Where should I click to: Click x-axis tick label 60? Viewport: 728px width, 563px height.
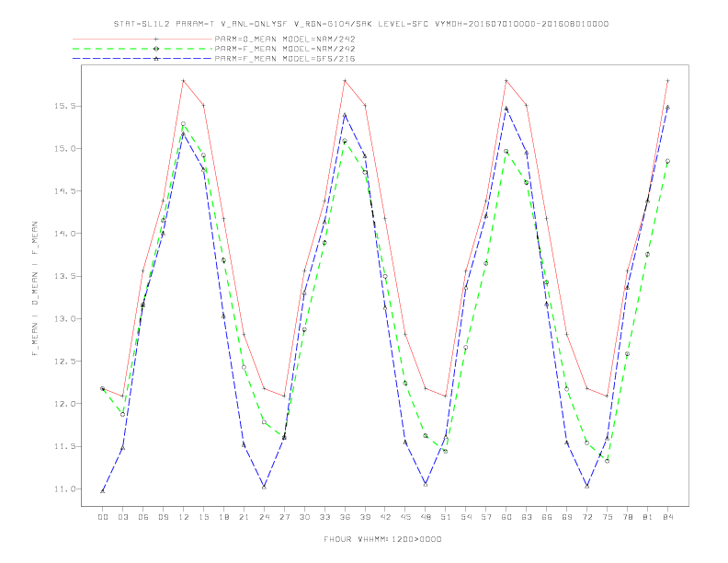click(x=506, y=517)
